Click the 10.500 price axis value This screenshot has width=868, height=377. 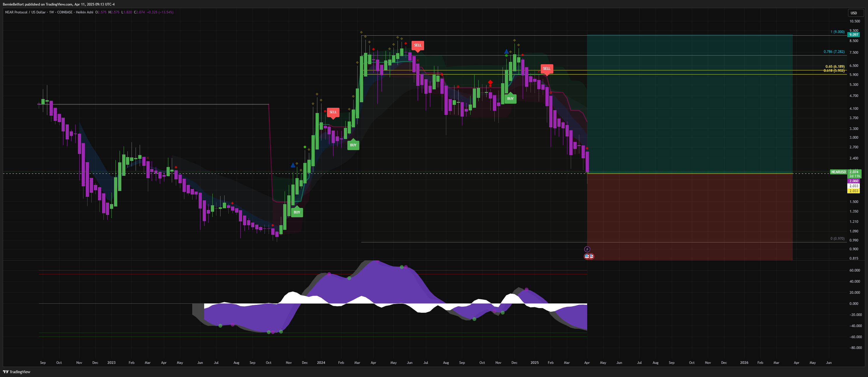855,21
